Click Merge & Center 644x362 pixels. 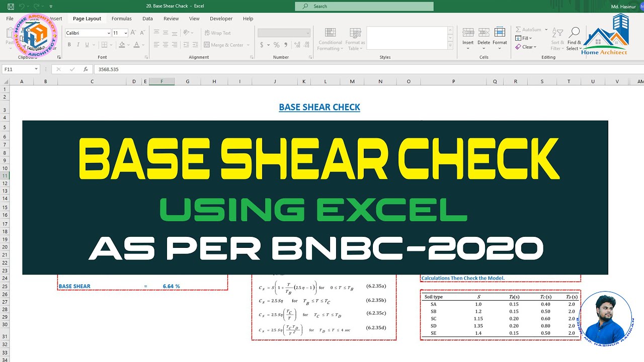click(x=223, y=45)
